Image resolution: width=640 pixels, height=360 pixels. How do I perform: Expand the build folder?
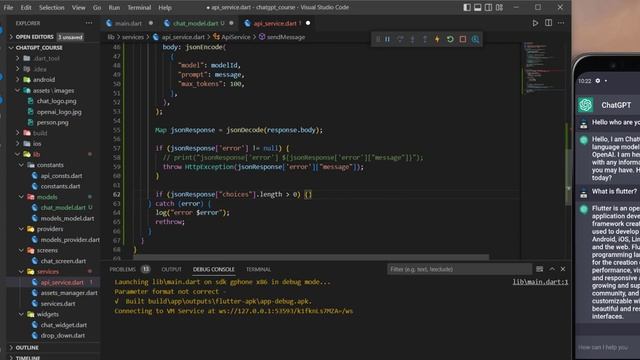[40, 133]
